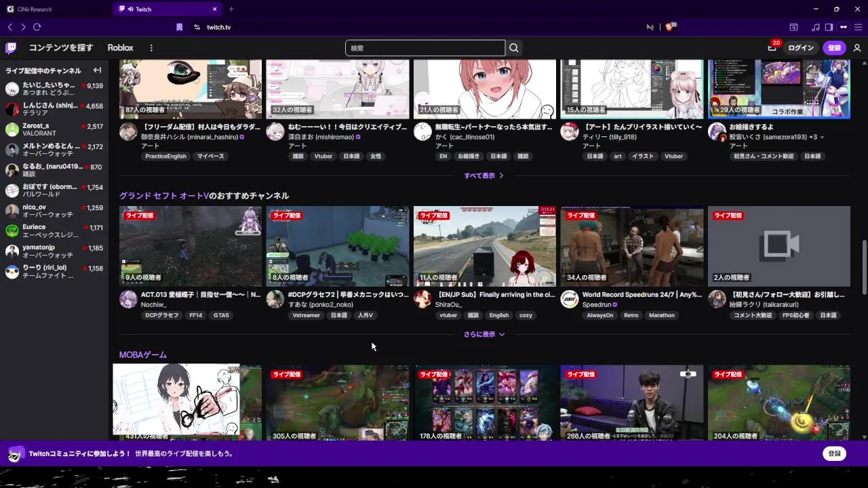Open the browser playlist music note icon
Image resolution: width=868 pixels, height=488 pixels.
click(815, 27)
